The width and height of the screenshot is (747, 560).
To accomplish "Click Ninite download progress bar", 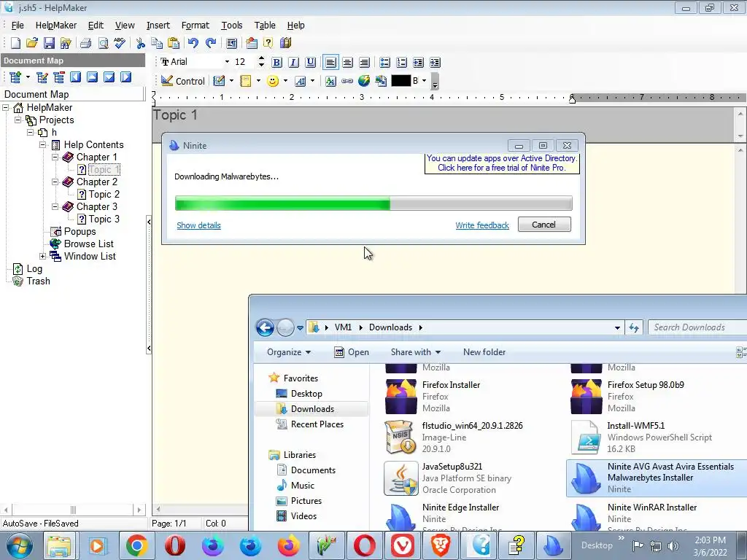I will click(373, 203).
